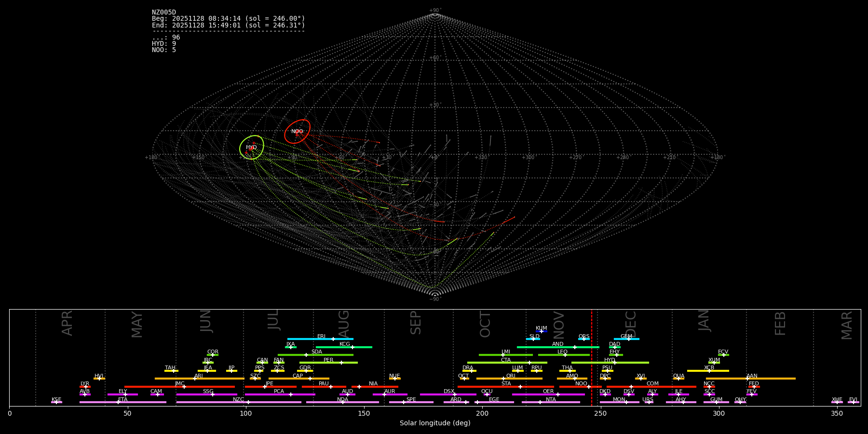The image size is (868, 434).
Task: Click the KSE shower label
Action: [56, 400]
